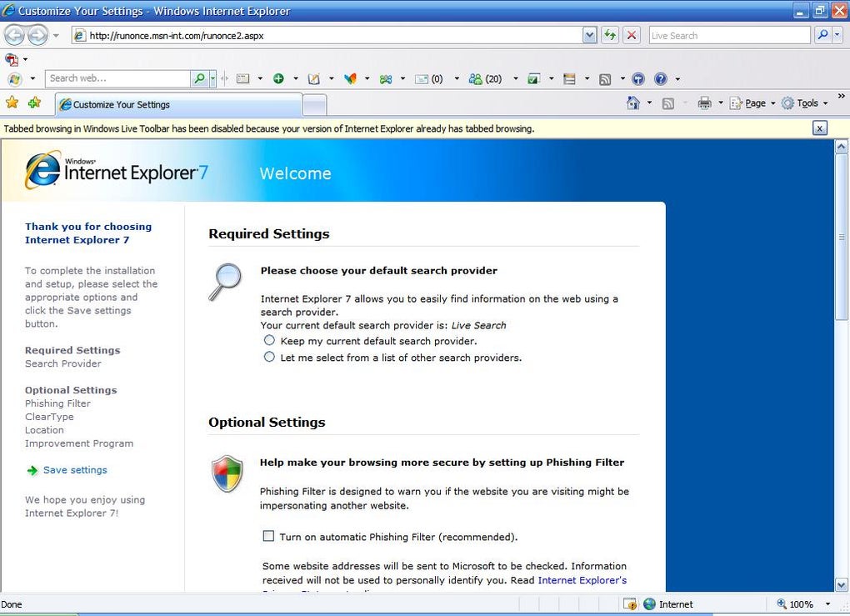This screenshot has width=850, height=616.
Task: Click the blue question mark help icon
Action: tap(661, 79)
